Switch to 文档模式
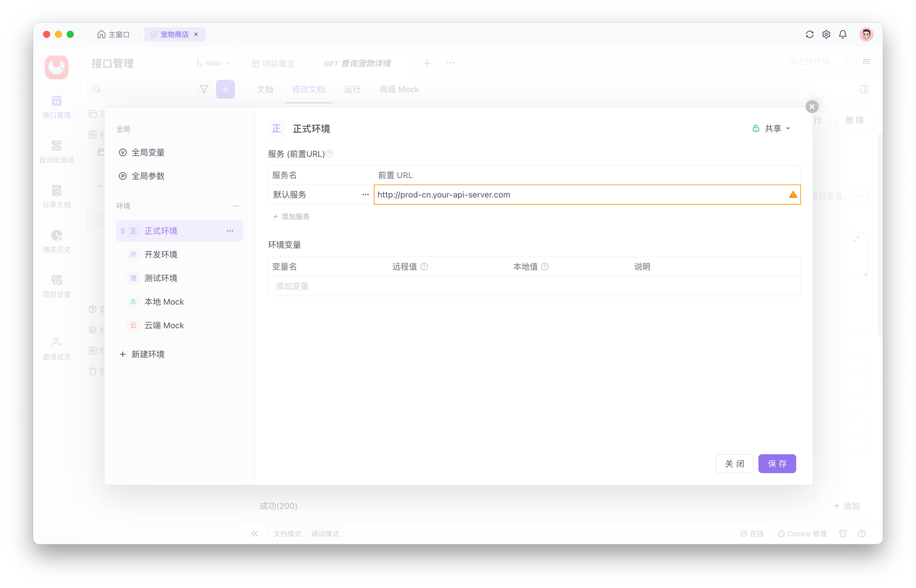 click(287, 534)
